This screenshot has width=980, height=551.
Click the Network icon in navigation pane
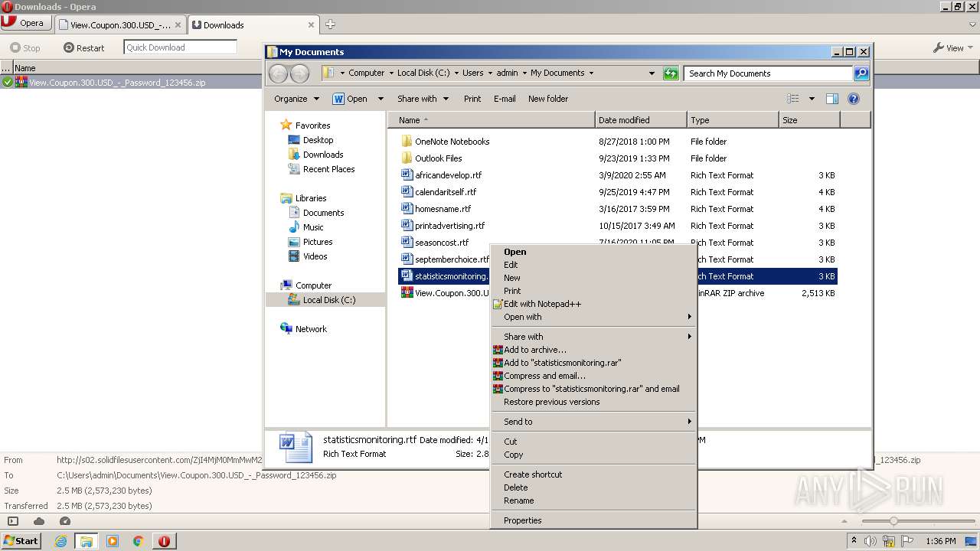[286, 329]
